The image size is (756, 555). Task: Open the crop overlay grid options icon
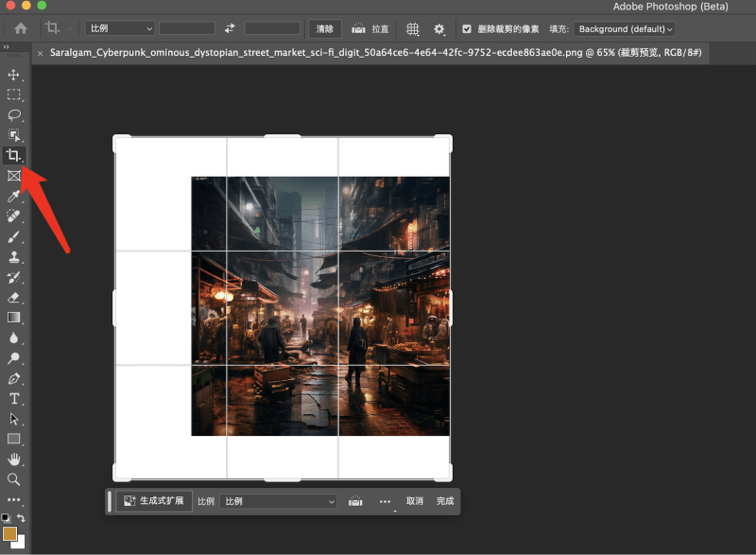pyautogui.click(x=412, y=29)
